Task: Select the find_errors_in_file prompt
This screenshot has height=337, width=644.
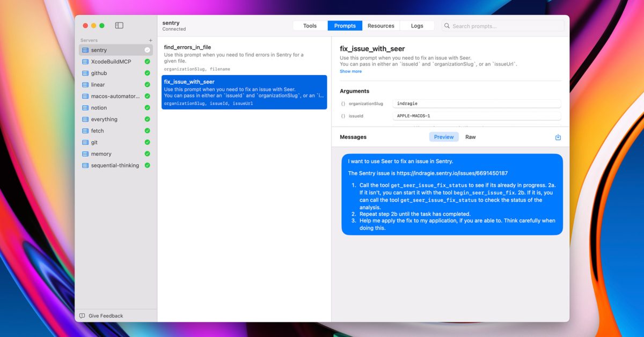Action: (244, 58)
